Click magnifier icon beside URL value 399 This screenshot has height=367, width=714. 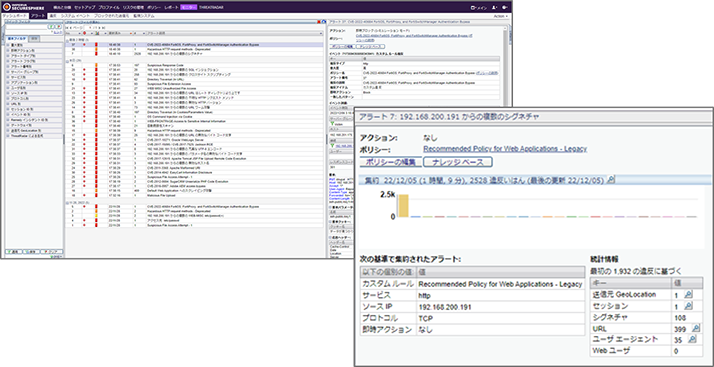695,328
